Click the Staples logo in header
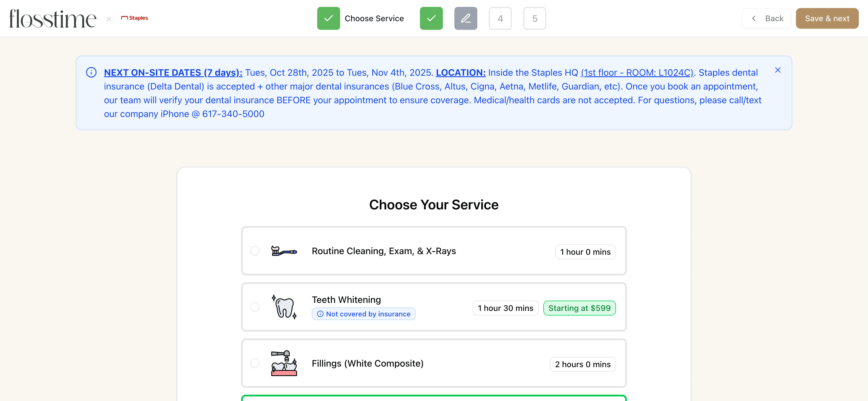 135,18
